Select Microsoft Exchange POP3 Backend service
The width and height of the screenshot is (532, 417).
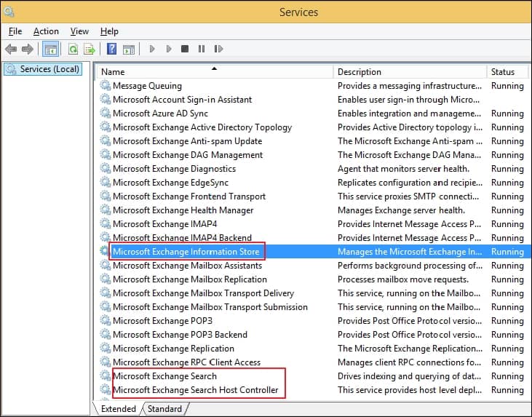180,335
